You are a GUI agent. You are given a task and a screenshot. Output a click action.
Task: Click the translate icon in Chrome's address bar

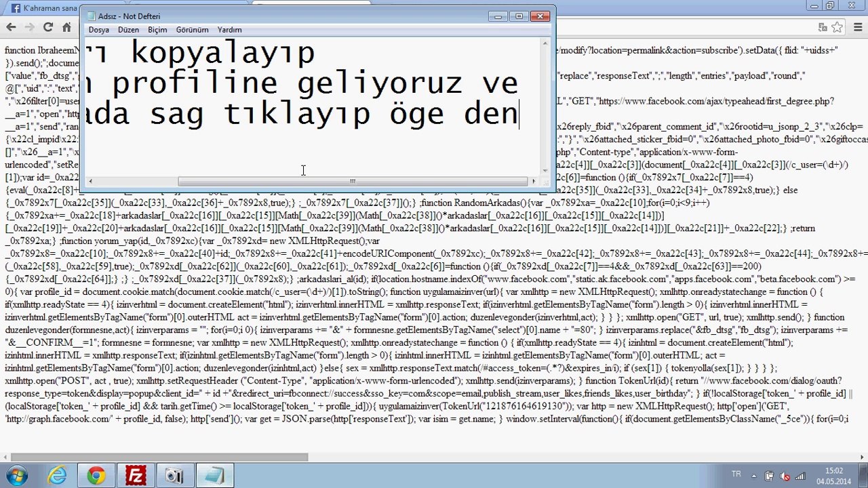click(823, 27)
